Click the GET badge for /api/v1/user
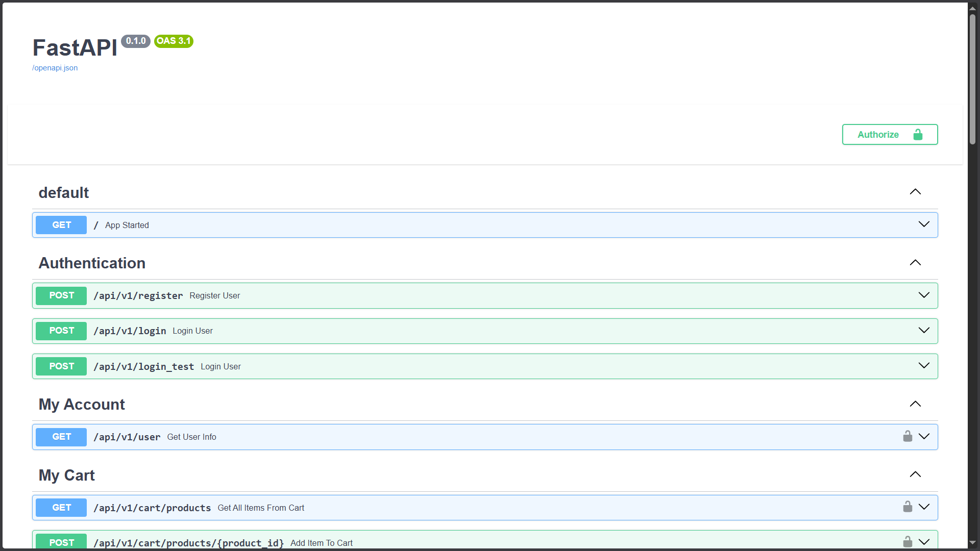Screen dimensions: 980x551 (61, 437)
